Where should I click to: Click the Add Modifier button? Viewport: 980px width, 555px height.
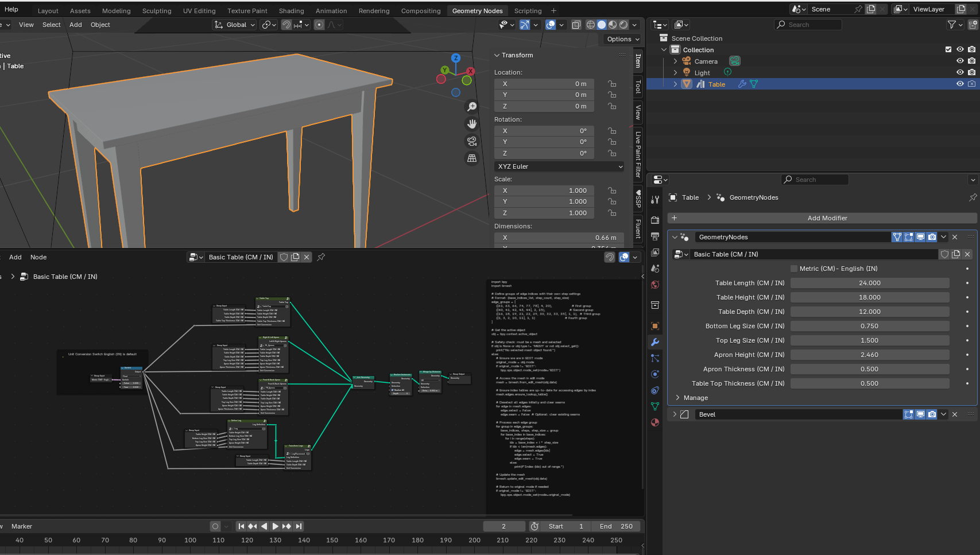pyautogui.click(x=823, y=218)
